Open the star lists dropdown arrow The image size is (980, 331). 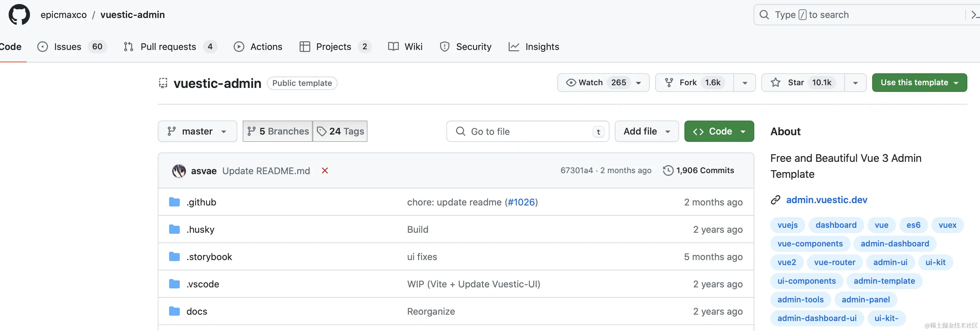click(x=855, y=83)
